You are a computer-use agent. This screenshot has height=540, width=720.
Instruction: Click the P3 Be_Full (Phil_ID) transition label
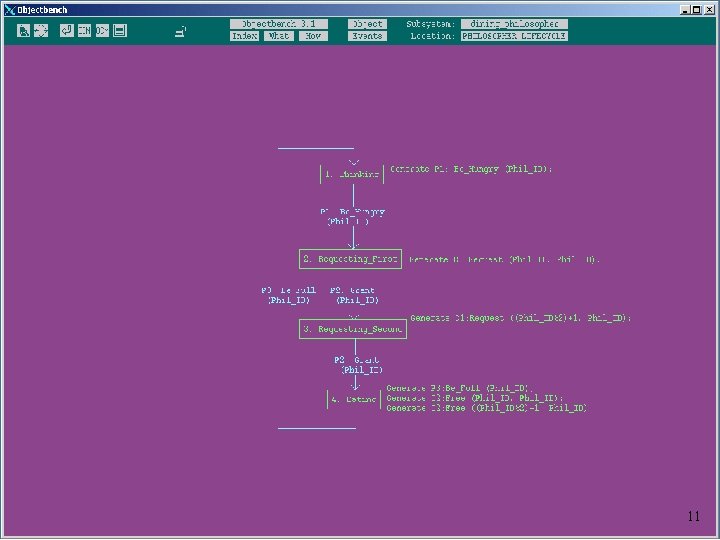288,295
